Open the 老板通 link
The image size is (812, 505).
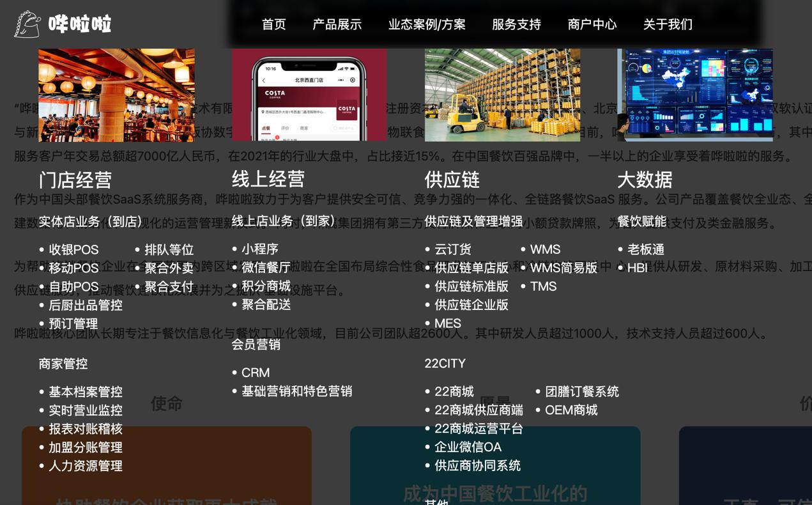click(646, 249)
